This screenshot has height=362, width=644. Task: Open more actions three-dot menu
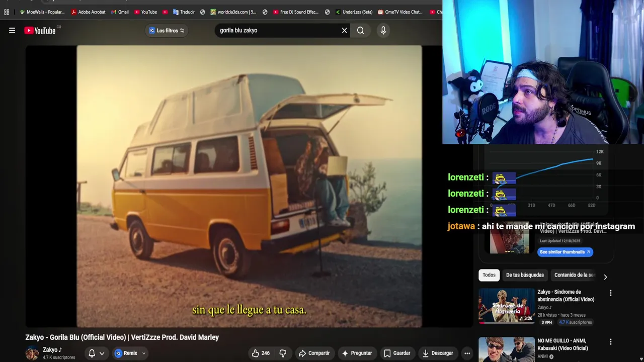point(467,353)
